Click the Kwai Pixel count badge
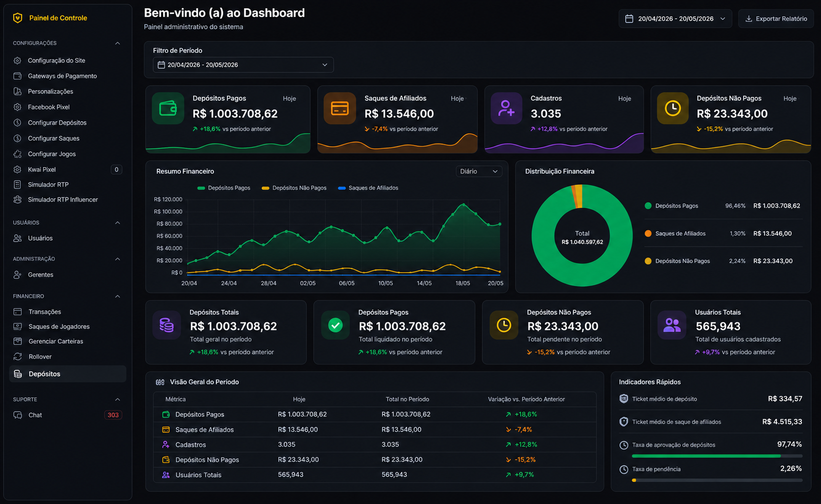Viewport: 821px width, 504px height. pos(116,170)
